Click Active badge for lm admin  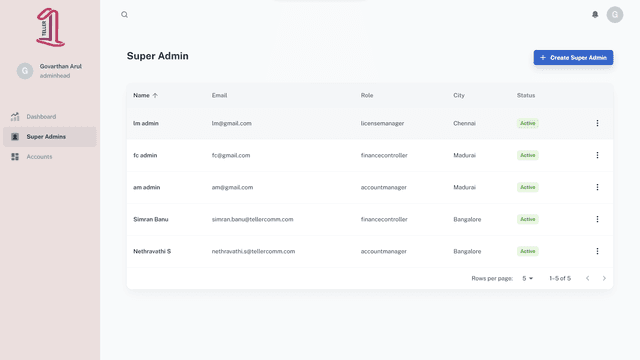click(x=527, y=123)
